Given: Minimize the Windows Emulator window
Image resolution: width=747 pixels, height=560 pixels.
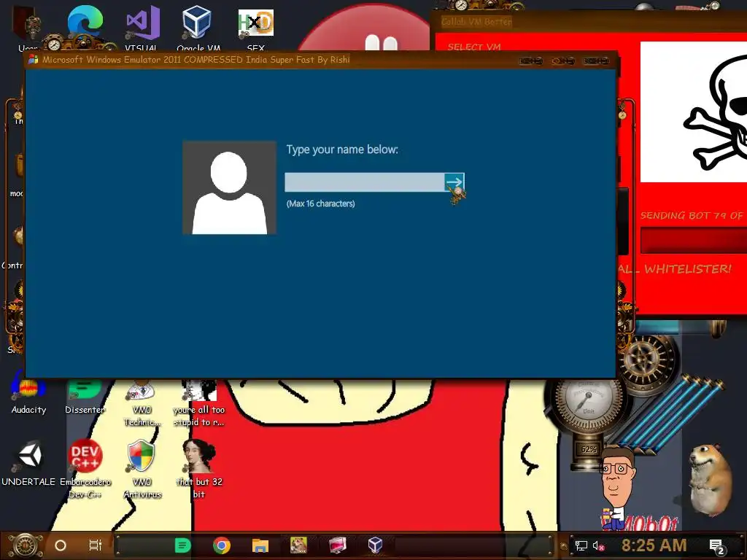Looking at the screenshot, I should tap(531, 61).
